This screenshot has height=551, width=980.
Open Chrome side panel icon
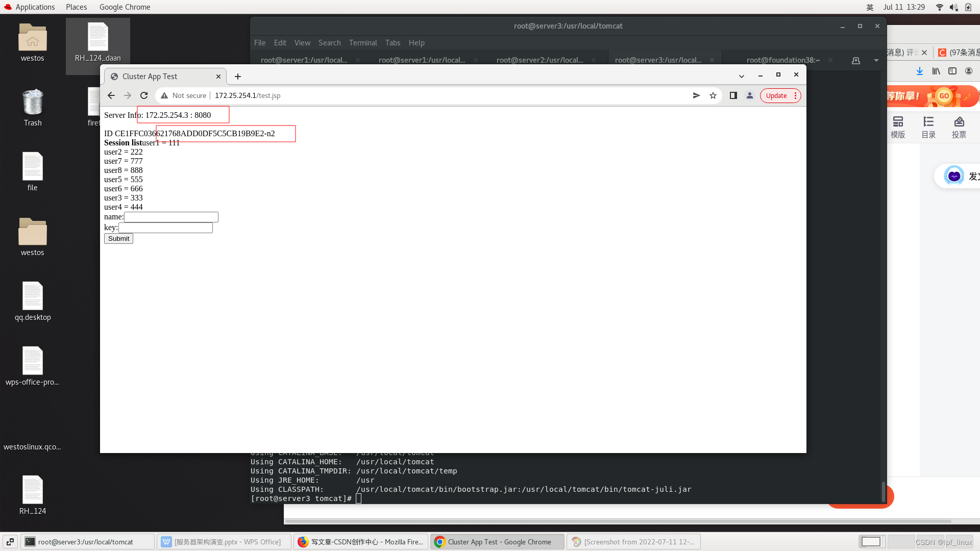tap(733, 95)
